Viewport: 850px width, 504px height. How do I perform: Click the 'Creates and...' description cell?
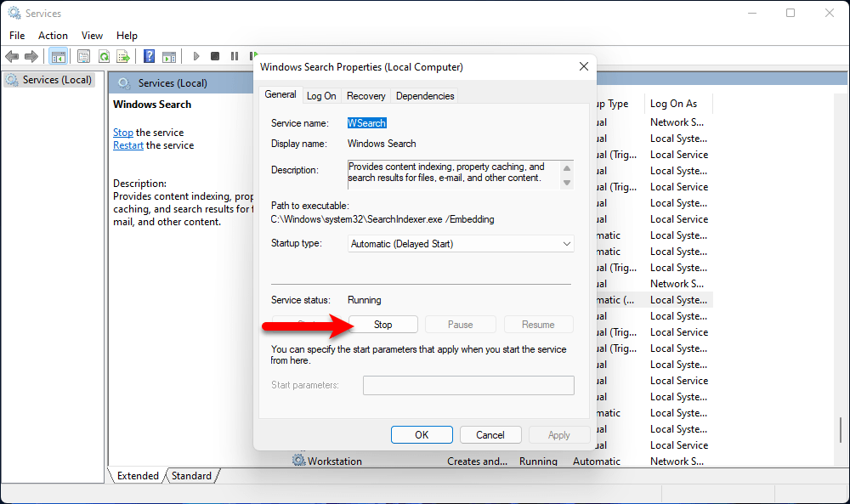point(477,462)
